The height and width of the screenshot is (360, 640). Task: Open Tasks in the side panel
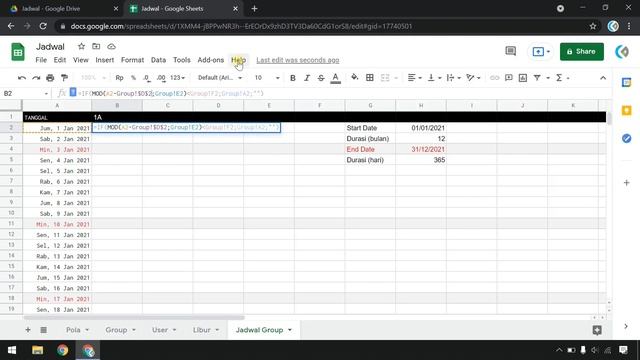point(627,138)
